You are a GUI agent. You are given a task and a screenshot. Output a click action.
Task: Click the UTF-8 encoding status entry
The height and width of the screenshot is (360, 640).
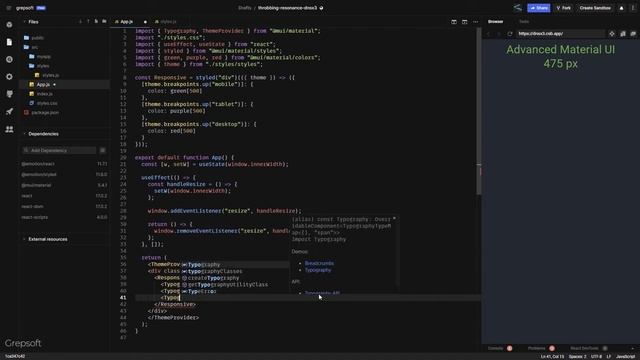(596, 356)
